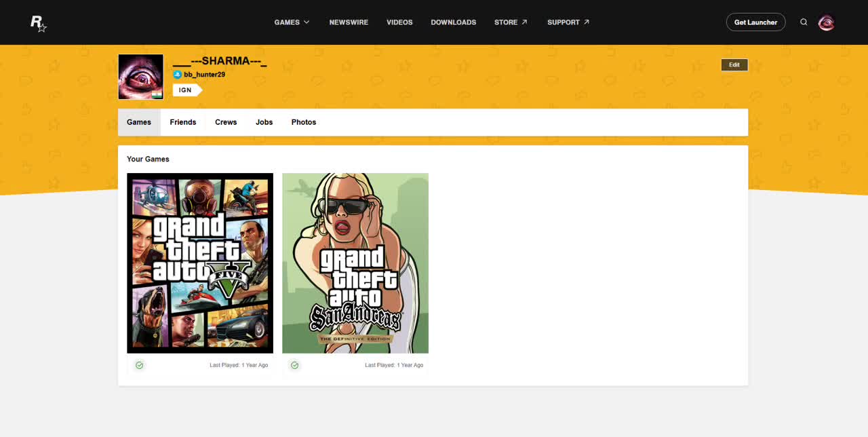The height and width of the screenshot is (437, 868).
Task: Switch to the Crews tab
Action: click(226, 122)
